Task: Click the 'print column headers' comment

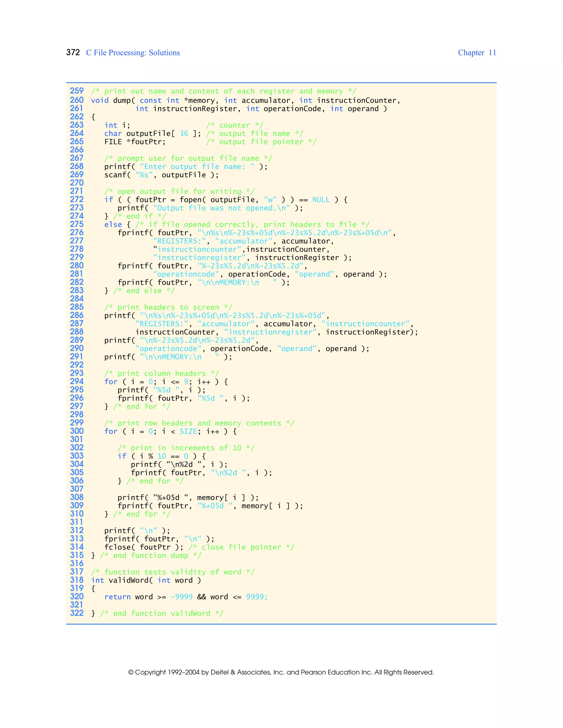Action: pos(161,373)
